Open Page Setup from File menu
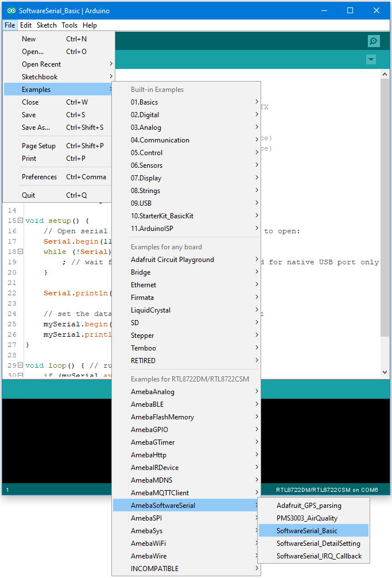The image size is (392, 578). pyautogui.click(x=59, y=145)
